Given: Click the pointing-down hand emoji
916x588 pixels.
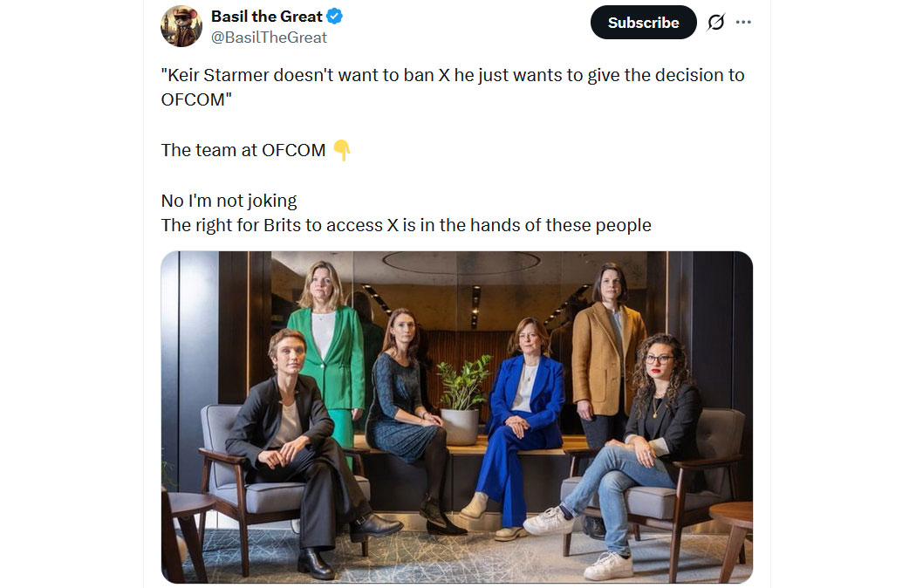Looking at the screenshot, I should click(342, 150).
